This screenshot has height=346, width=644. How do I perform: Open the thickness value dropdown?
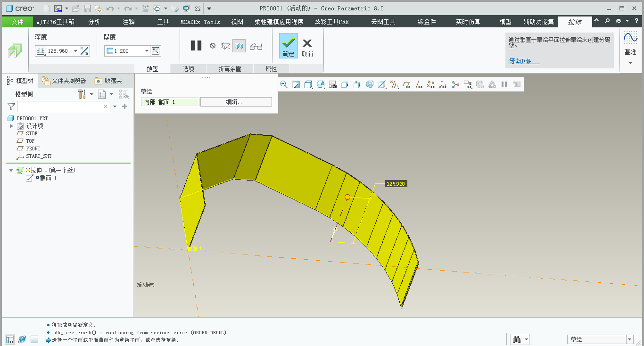(147, 51)
